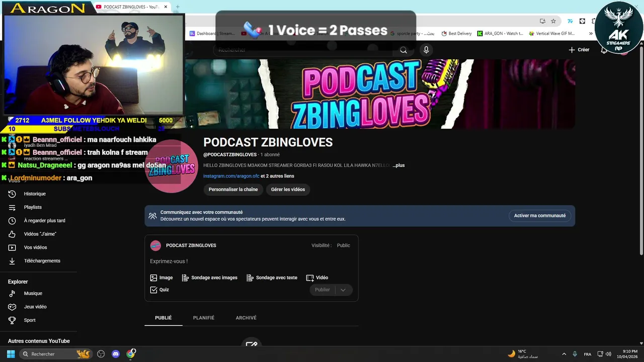Open the Windows Start menu
This screenshot has width=644, height=362.
[x=11, y=354]
